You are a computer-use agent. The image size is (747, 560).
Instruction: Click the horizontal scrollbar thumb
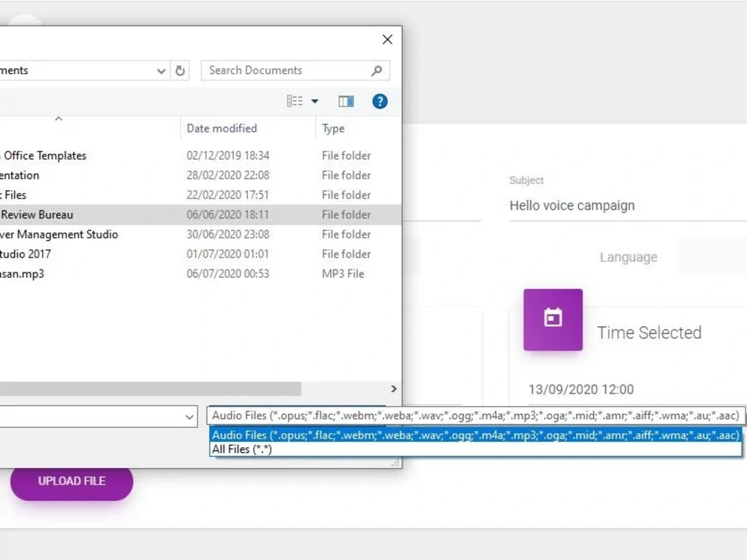tap(150, 388)
